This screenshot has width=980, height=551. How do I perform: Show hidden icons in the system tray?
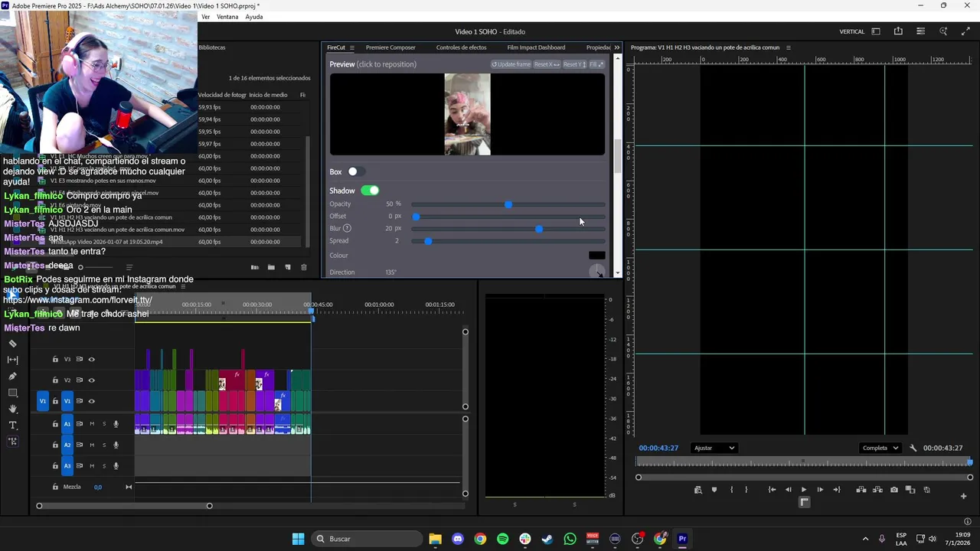(x=866, y=539)
